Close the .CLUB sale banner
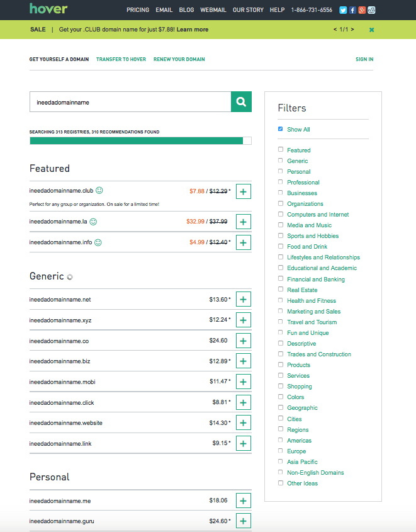The image size is (416, 532). click(371, 30)
